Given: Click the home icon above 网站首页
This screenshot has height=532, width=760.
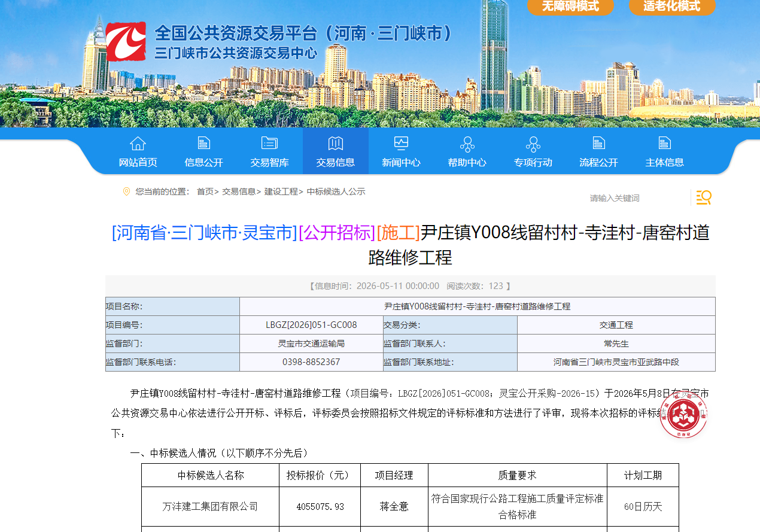Looking at the screenshot, I should pyautogui.click(x=138, y=143).
